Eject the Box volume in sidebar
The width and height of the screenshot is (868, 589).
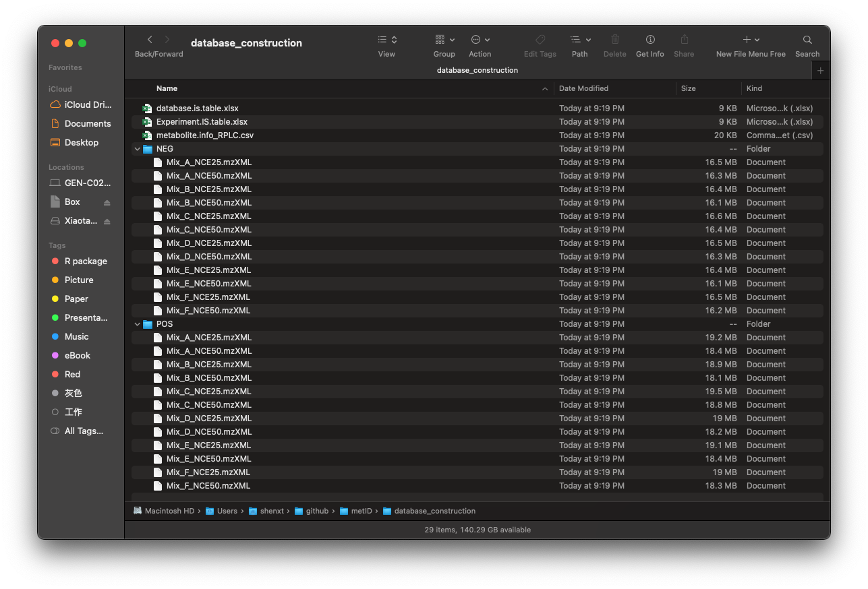[x=107, y=202]
